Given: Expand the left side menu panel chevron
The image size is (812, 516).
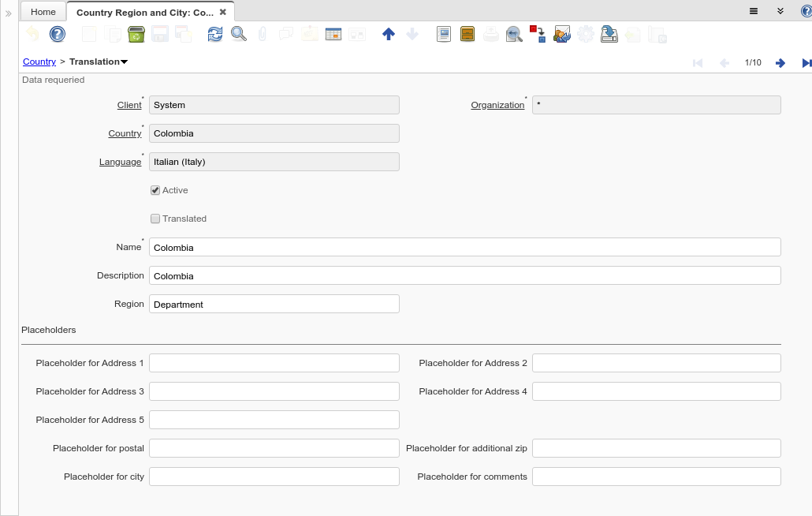Looking at the screenshot, I should 9,13.
